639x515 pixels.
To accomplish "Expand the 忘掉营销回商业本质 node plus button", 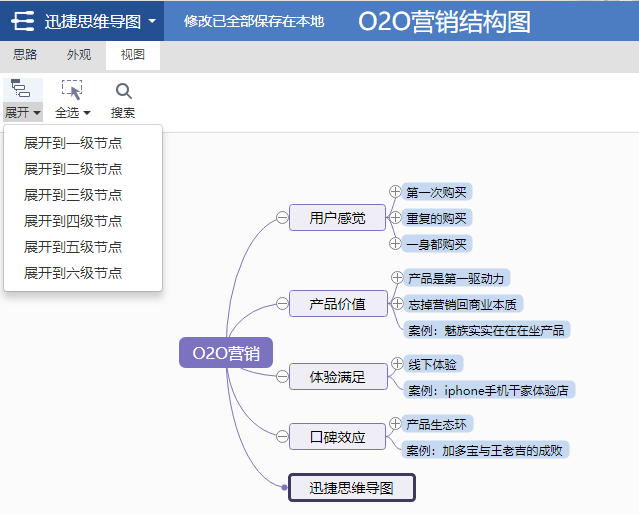I will 397,304.
